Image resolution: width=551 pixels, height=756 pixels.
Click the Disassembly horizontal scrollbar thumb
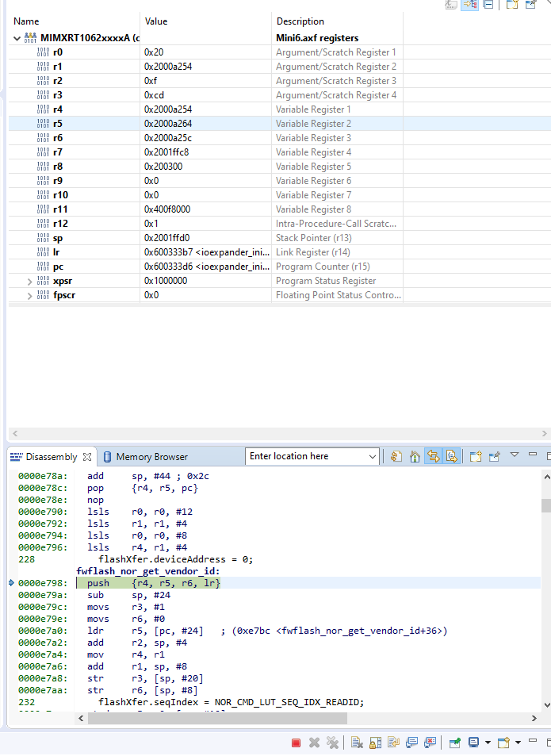pos(217,719)
